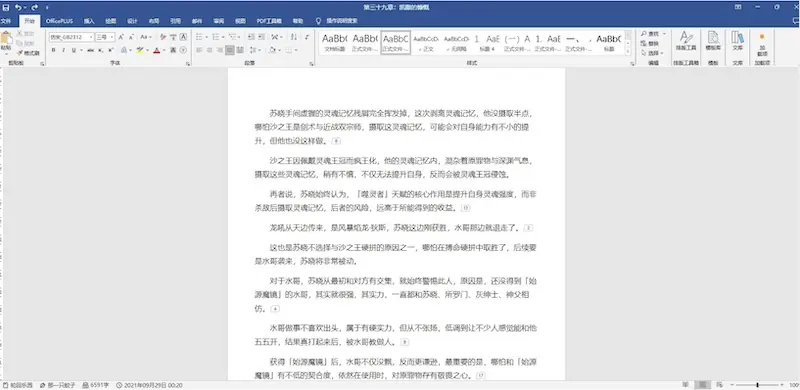Open the font name combo box
This screenshot has height=390, width=800.
(71, 37)
